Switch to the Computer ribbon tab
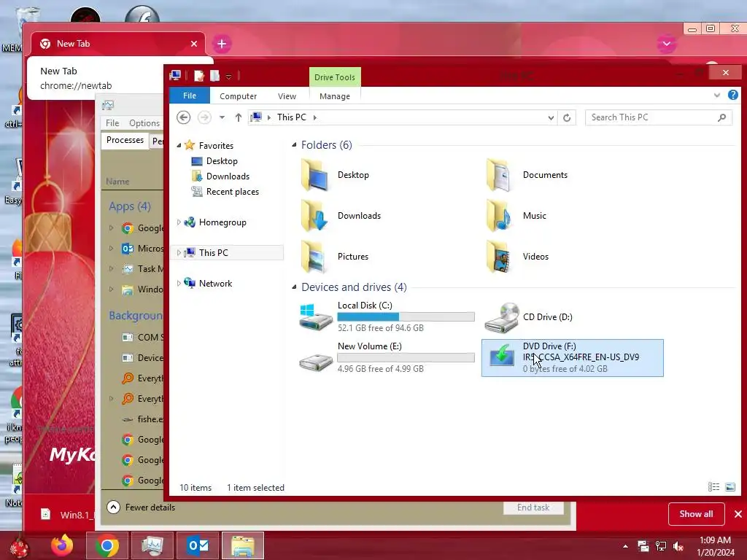 click(x=239, y=96)
